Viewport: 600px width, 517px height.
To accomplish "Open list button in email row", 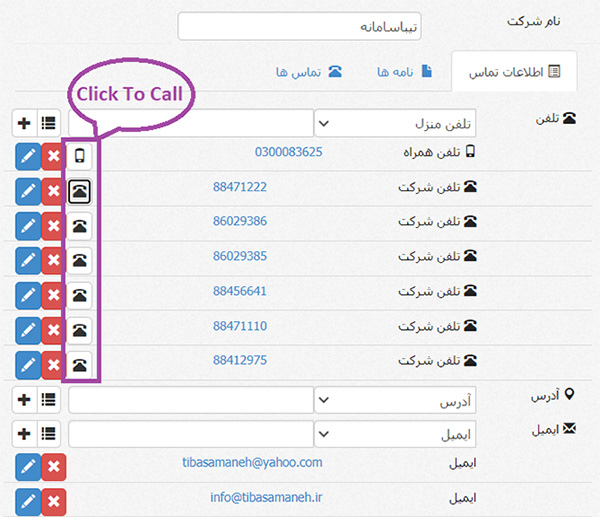I will pyautogui.click(x=49, y=434).
